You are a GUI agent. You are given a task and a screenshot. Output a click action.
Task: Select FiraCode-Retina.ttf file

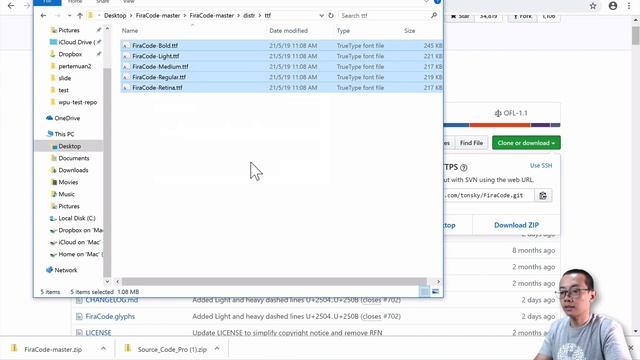click(x=282, y=88)
